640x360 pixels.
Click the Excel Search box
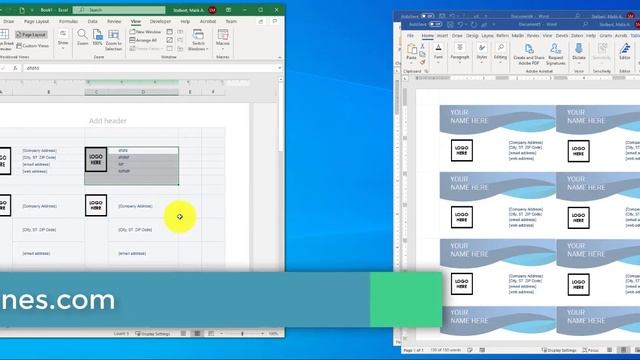point(119,10)
